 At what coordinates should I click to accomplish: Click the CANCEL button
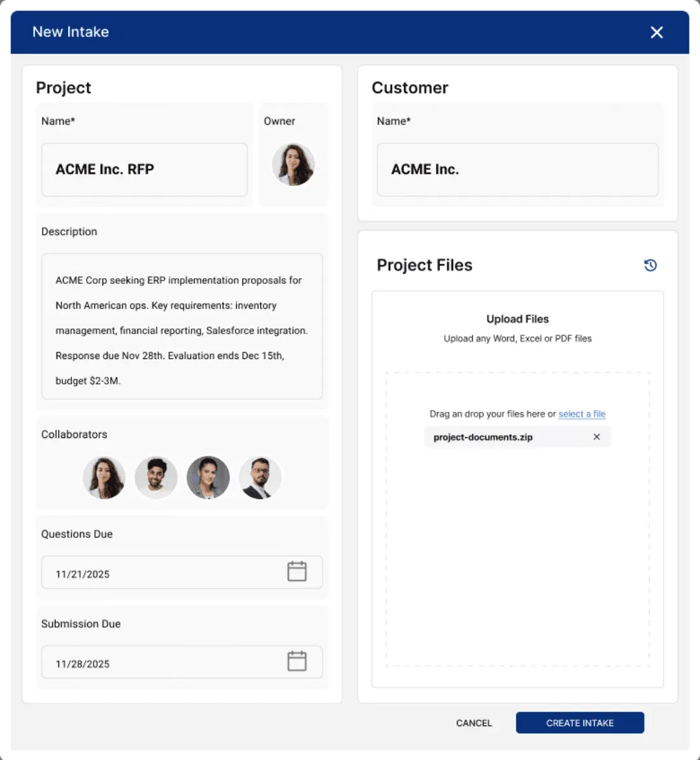pos(473,722)
